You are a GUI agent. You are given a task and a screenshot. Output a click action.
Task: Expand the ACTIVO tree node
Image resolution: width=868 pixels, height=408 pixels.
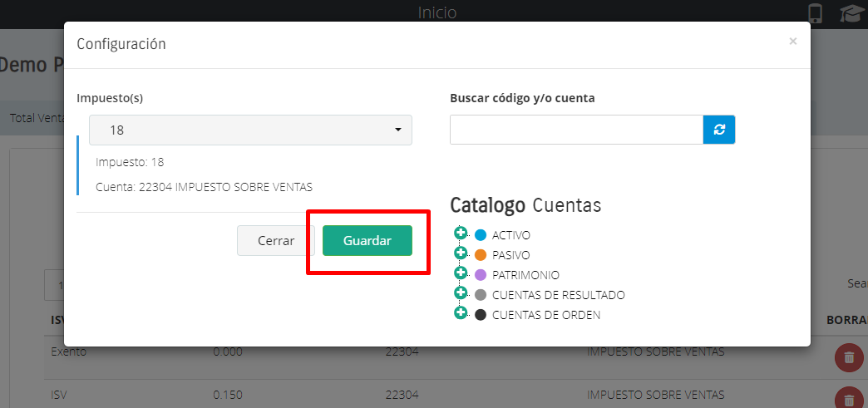pos(460,233)
